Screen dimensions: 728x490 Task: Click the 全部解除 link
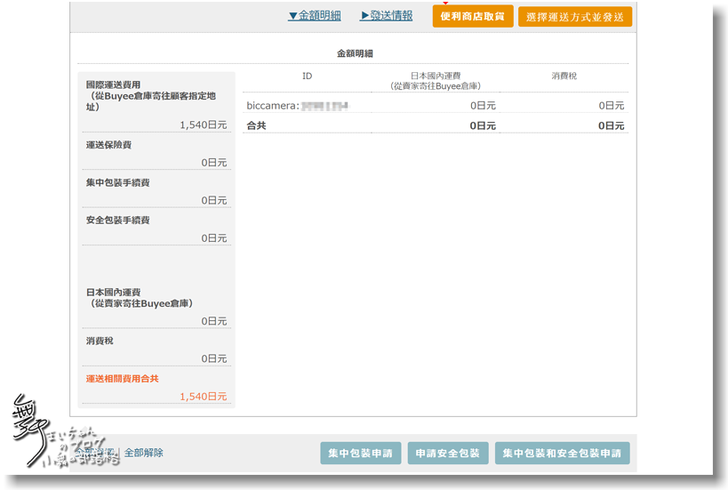click(x=143, y=452)
